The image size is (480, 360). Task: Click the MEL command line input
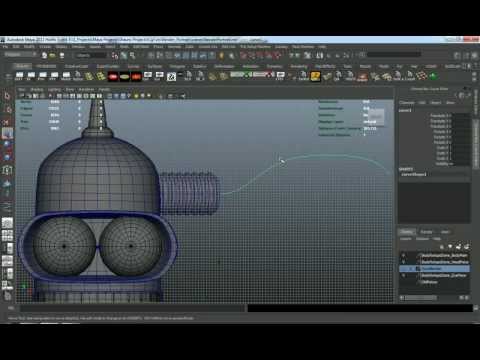(x=132, y=308)
